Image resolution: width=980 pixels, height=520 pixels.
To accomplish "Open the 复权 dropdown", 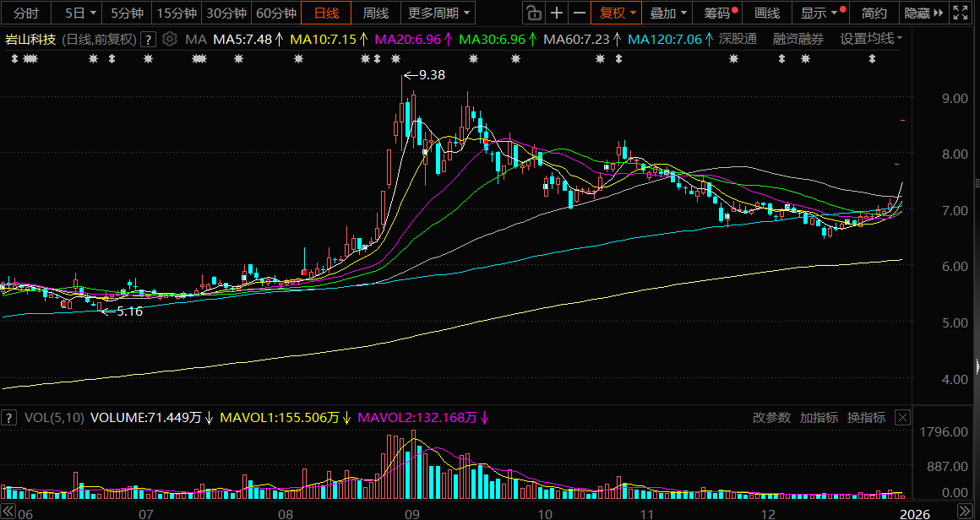I will (x=617, y=13).
